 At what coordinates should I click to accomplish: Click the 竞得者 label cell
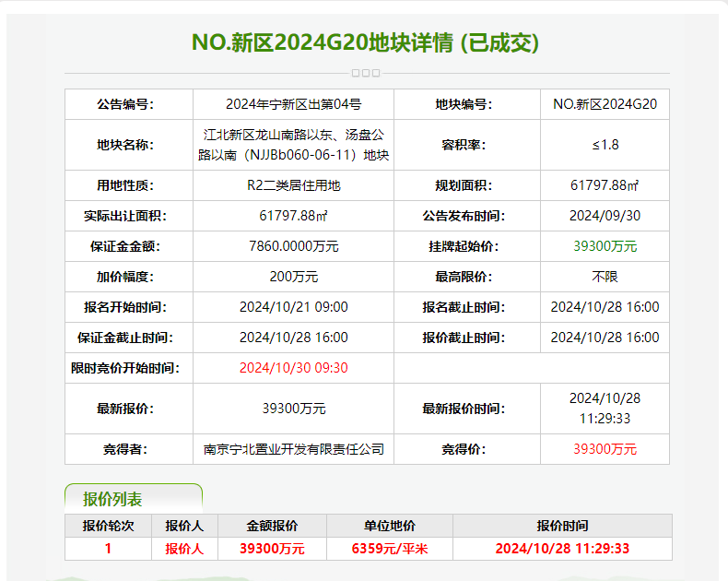pyautogui.click(x=129, y=449)
